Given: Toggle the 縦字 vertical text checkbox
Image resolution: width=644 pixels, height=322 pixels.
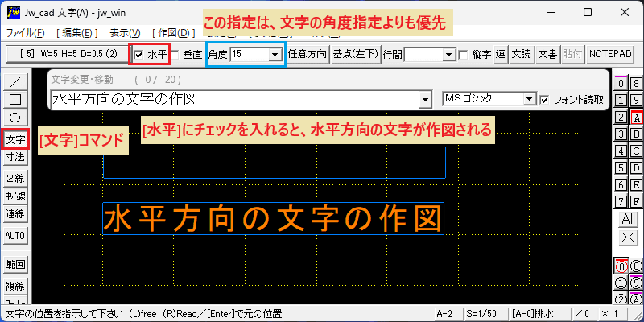Looking at the screenshot, I should click(x=463, y=54).
